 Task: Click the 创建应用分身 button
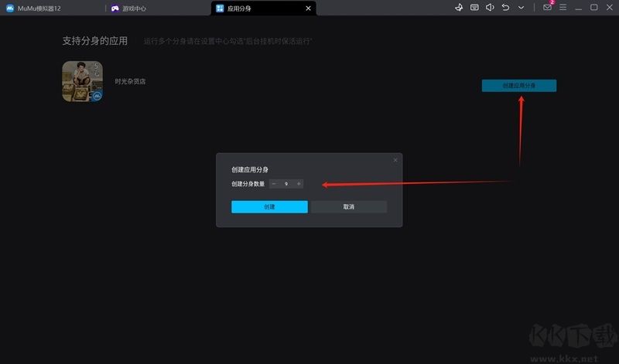click(518, 86)
